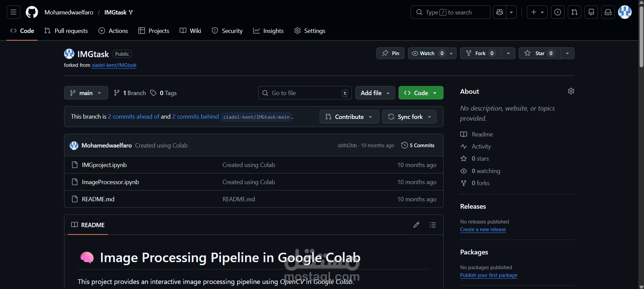Image resolution: width=644 pixels, height=289 pixels.
Task: Pin the repository with Pin button
Action: pos(390,53)
